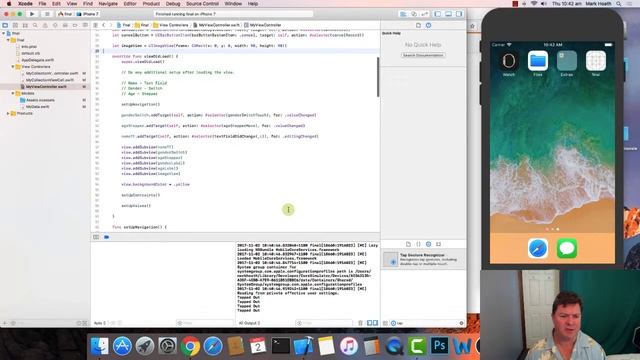Switch to the Assistant editor
Viewport: 640px width, 360px height.
[x=414, y=14]
